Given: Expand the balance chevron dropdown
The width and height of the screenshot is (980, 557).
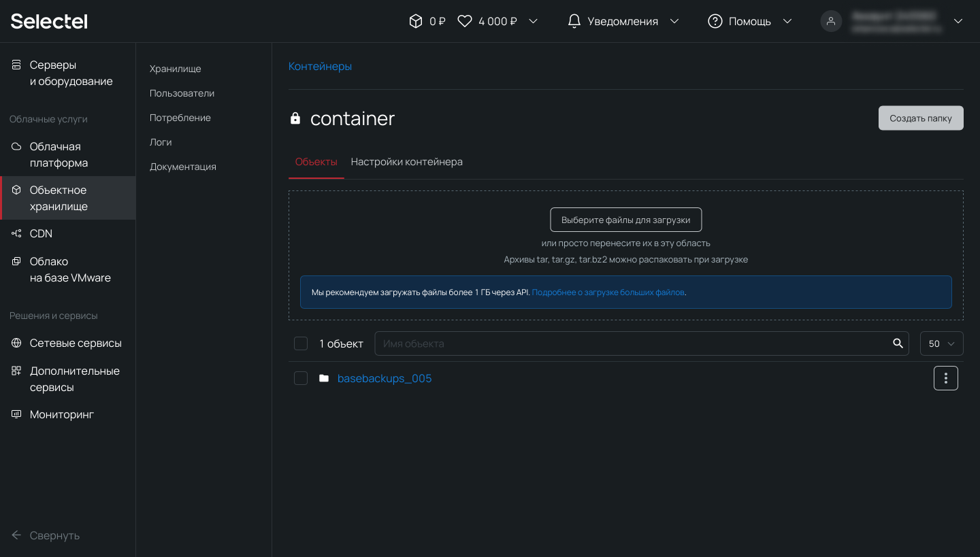Looking at the screenshot, I should pos(534,21).
